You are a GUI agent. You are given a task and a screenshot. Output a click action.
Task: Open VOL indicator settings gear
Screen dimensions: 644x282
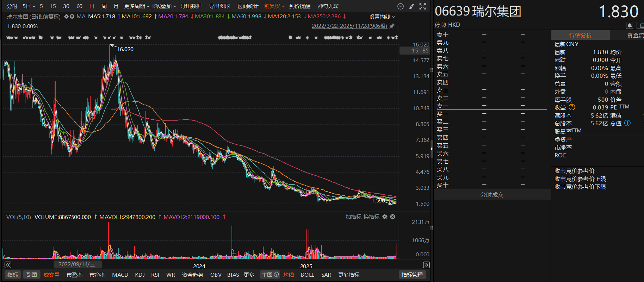[x=385, y=217]
